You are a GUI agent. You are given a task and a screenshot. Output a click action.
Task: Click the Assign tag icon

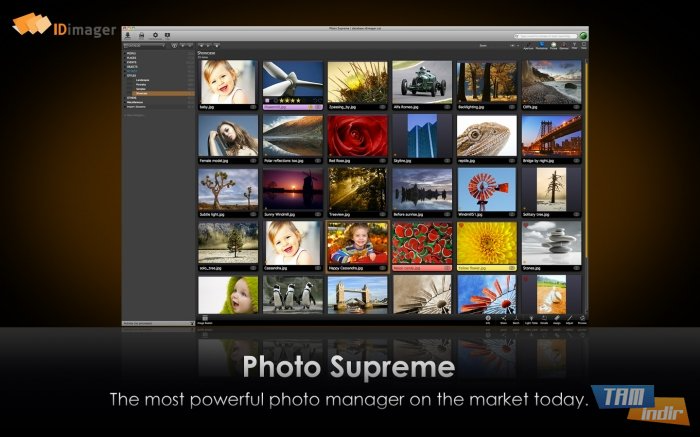[x=557, y=319]
